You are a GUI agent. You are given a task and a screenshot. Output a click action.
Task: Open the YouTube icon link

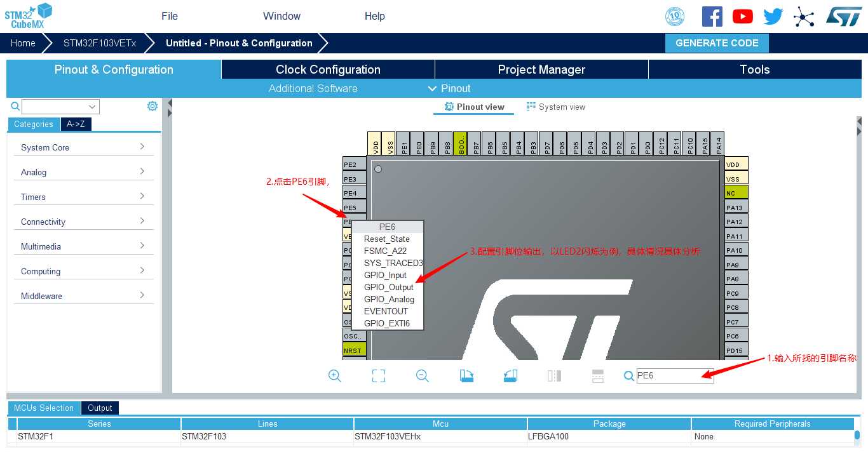743,17
